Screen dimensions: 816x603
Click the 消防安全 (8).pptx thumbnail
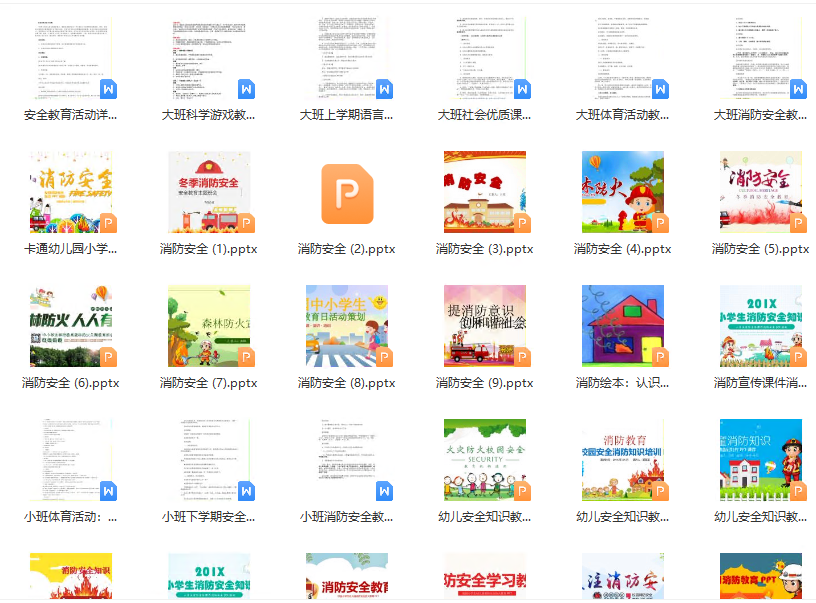pos(346,326)
